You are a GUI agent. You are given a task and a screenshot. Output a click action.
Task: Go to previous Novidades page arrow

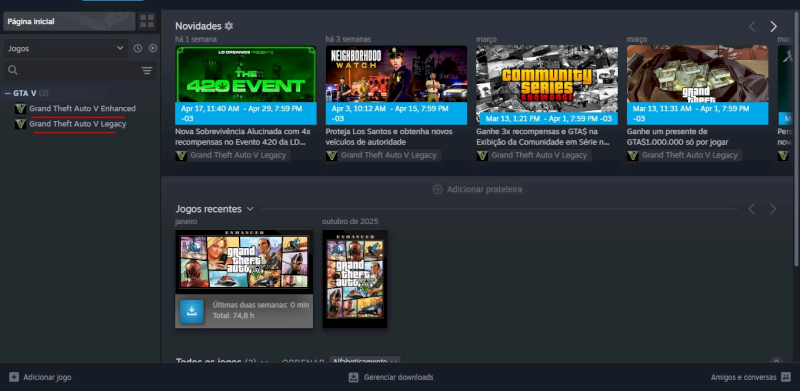pos(752,27)
